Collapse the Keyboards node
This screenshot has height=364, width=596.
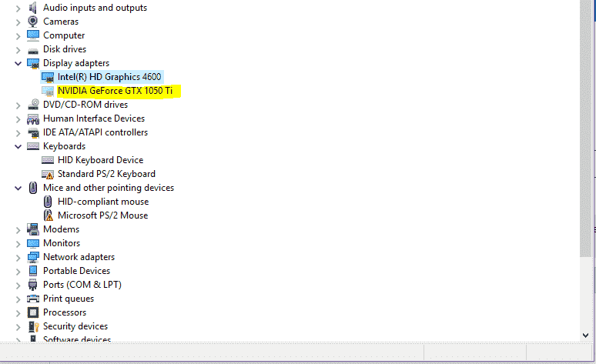tap(18, 147)
